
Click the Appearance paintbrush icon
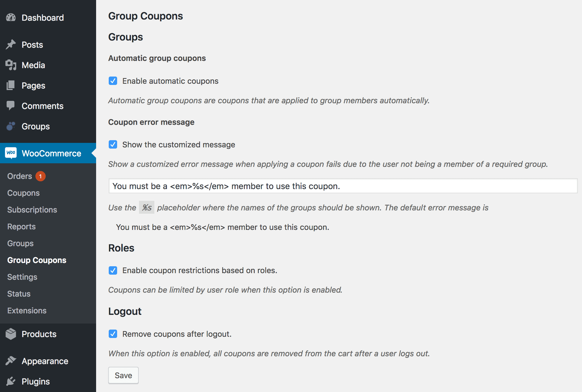[x=11, y=361]
